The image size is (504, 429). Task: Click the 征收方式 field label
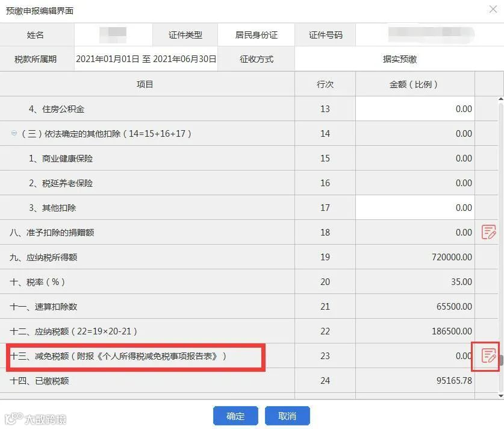click(x=256, y=59)
